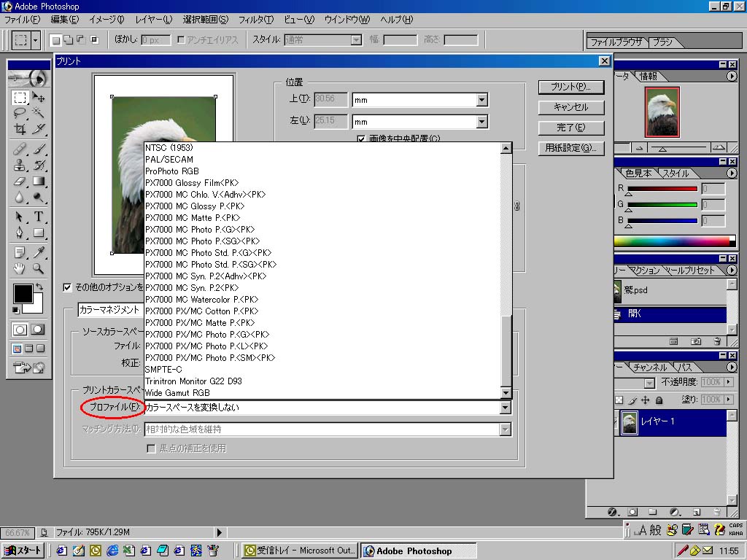
Task: Select the Zoom magnifier tool
Action: [39, 268]
